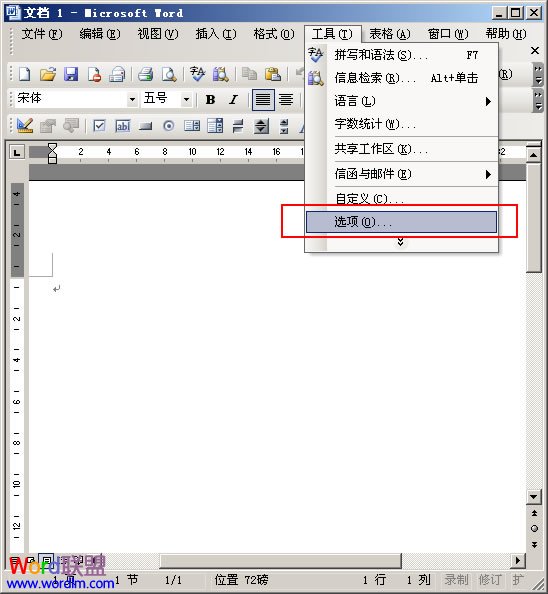Click the Research icon in the Standard toolbar
The width and height of the screenshot is (548, 594).
[x=220, y=74]
